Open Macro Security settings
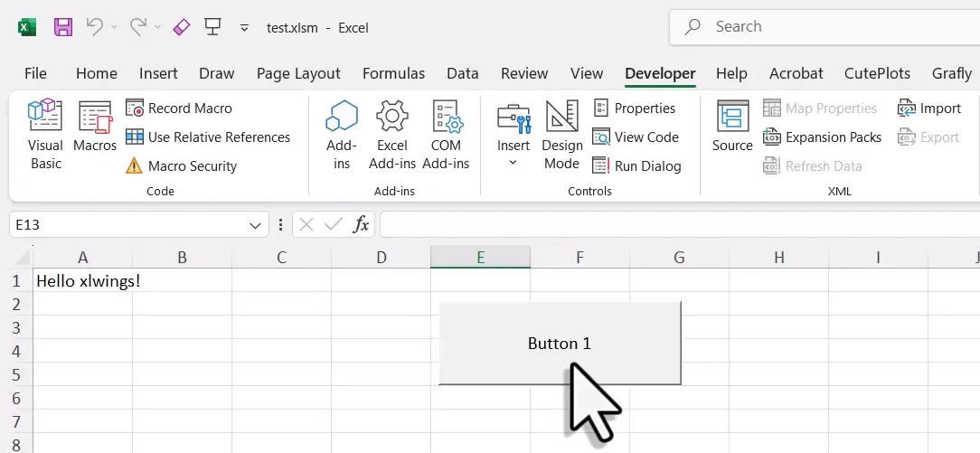The image size is (980, 453). [181, 166]
